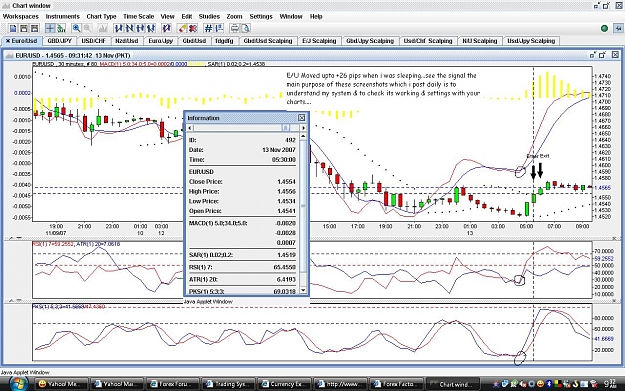Select the eraser tool icon
The image size is (625, 391).
pyautogui.click(x=182, y=28)
